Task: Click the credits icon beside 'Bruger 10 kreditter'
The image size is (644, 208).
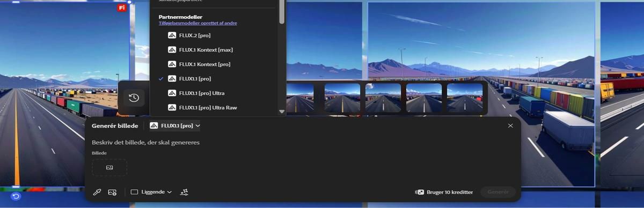Action: pyautogui.click(x=419, y=192)
